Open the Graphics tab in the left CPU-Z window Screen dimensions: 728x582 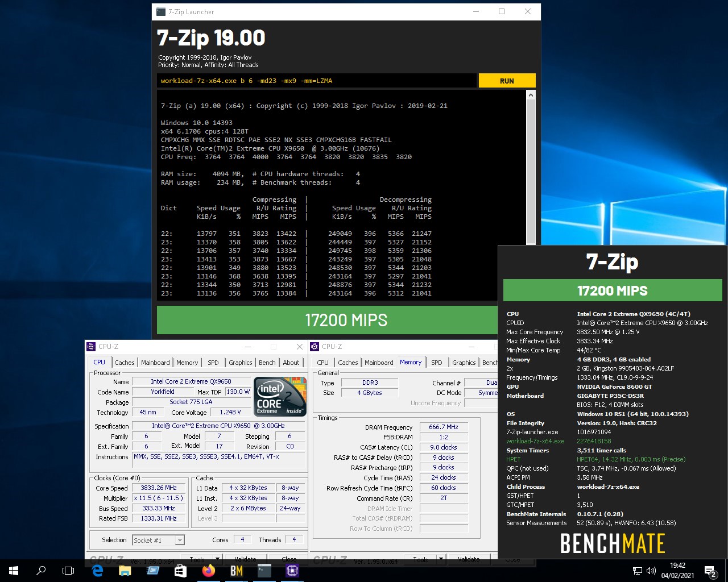pyautogui.click(x=241, y=363)
